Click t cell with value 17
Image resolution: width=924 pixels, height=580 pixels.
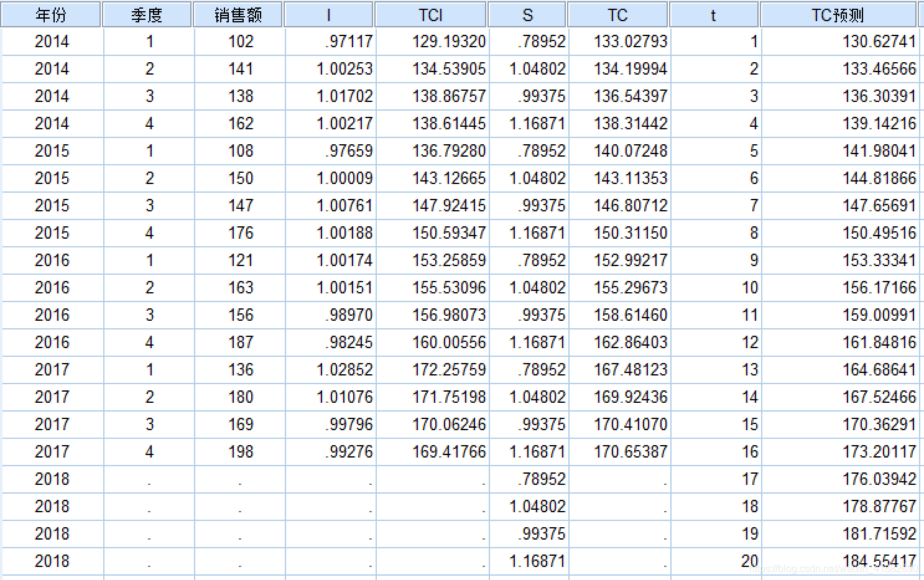(716, 479)
